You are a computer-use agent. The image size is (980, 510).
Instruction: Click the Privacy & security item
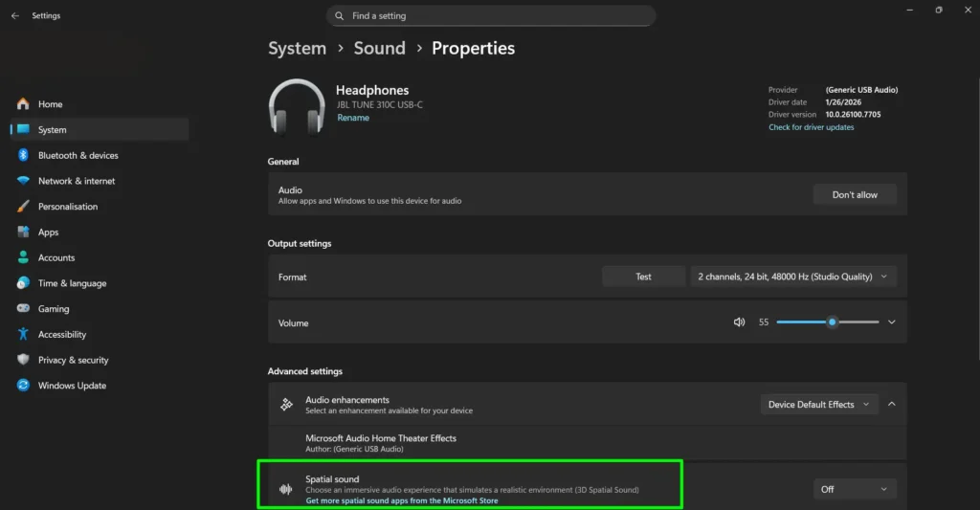(x=100, y=360)
